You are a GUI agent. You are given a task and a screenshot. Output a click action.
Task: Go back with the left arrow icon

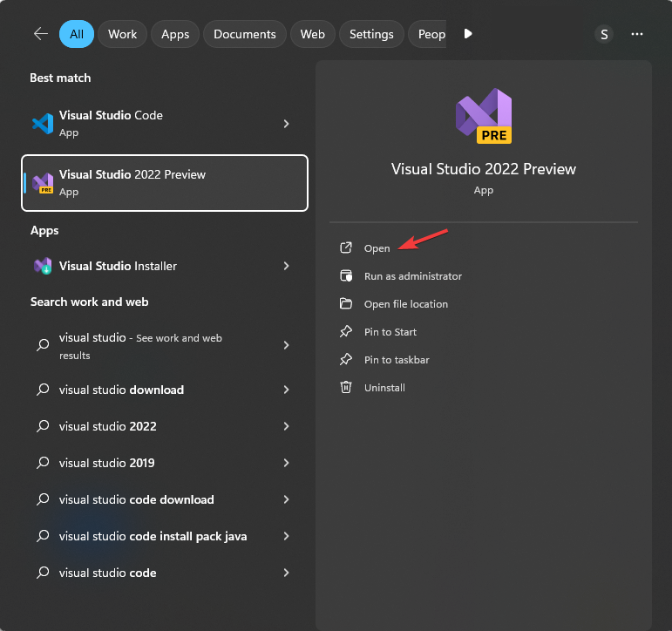pyautogui.click(x=41, y=34)
